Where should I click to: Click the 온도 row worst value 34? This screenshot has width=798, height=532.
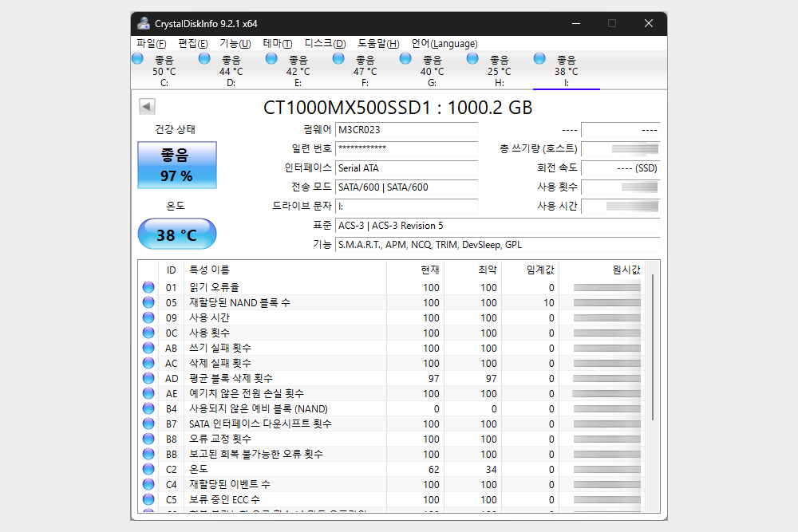pos(491,470)
